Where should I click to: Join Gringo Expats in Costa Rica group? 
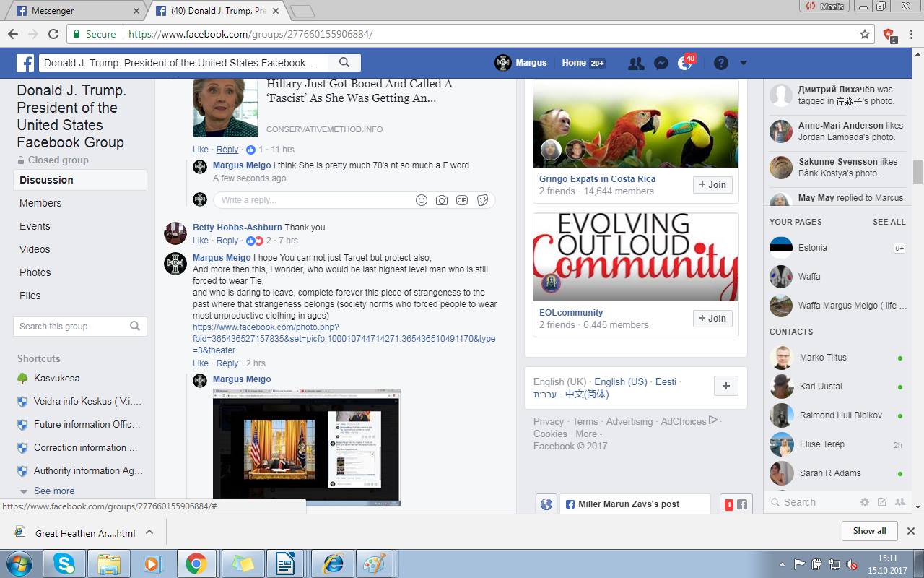712,185
